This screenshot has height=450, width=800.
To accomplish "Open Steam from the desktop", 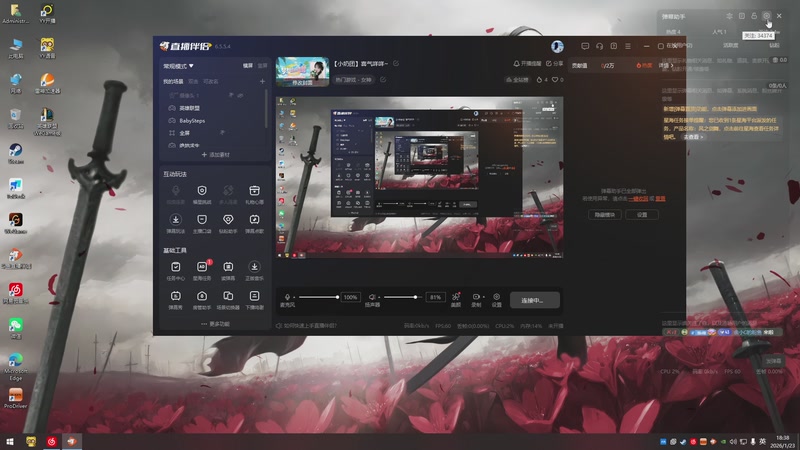I will point(15,153).
